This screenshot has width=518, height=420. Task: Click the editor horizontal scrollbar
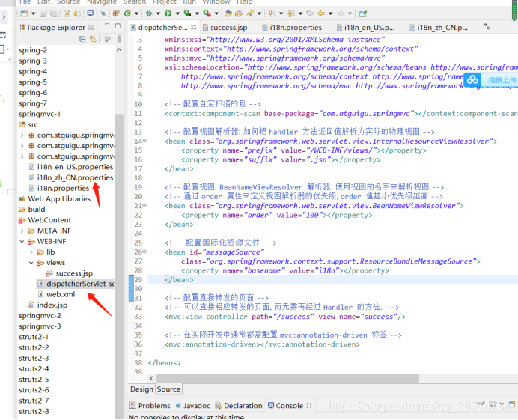point(287,378)
